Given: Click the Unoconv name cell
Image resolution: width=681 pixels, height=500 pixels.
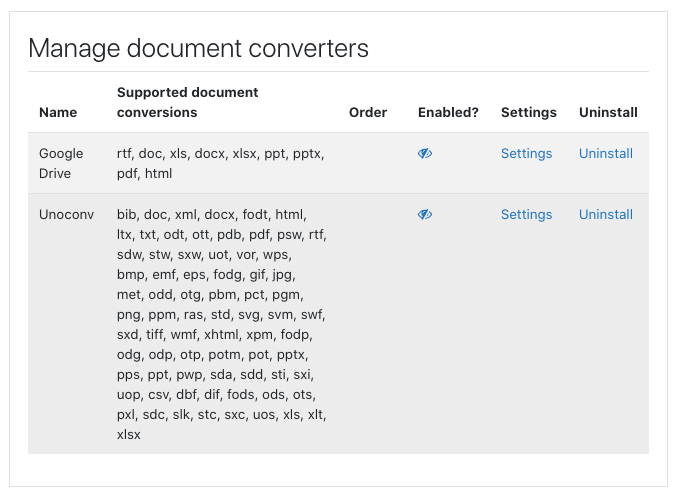Looking at the screenshot, I should click(66, 214).
